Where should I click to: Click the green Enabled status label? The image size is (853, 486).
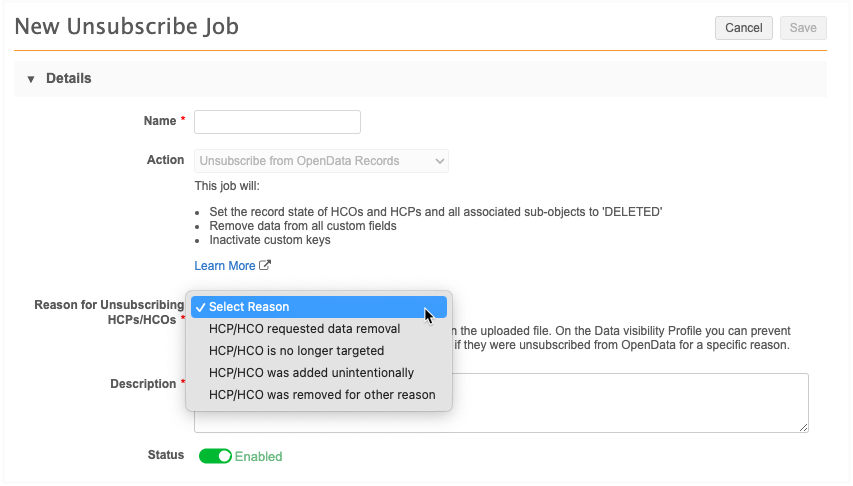(x=259, y=457)
